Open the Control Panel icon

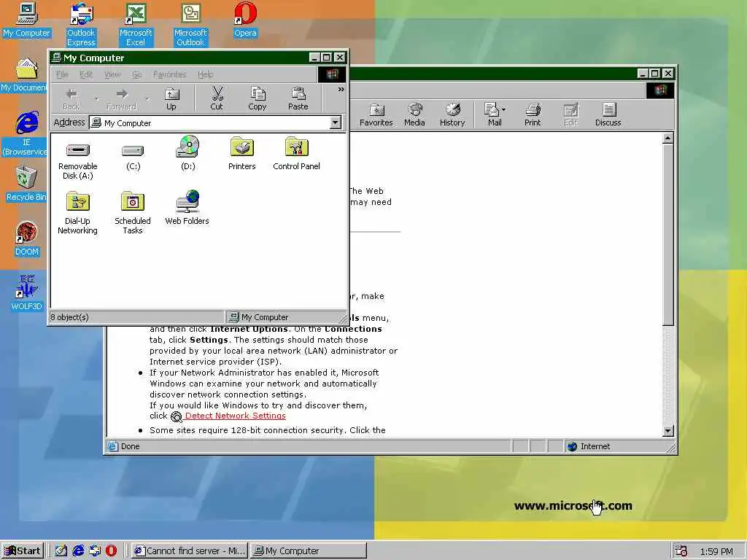pyautogui.click(x=296, y=153)
